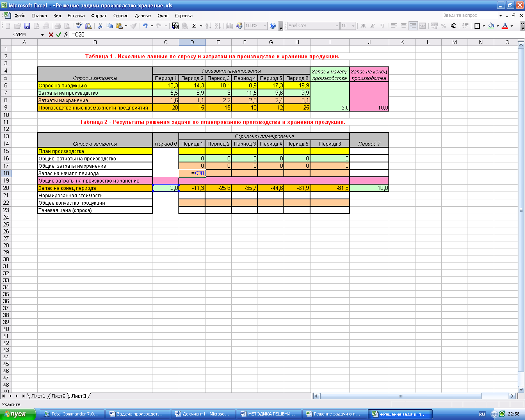The height and width of the screenshot is (420, 525).
Task: Open the Name Box dropdown showing СУММ
Action: pos(42,35)
